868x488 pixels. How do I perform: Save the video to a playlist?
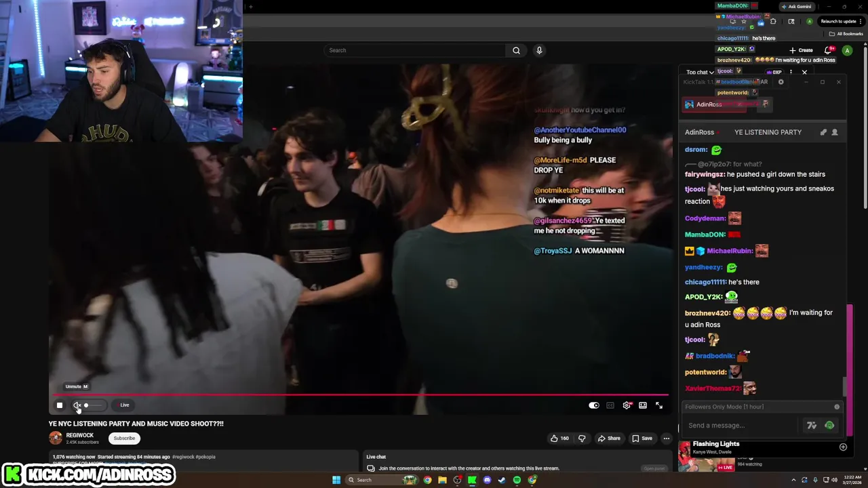point(642,439)
